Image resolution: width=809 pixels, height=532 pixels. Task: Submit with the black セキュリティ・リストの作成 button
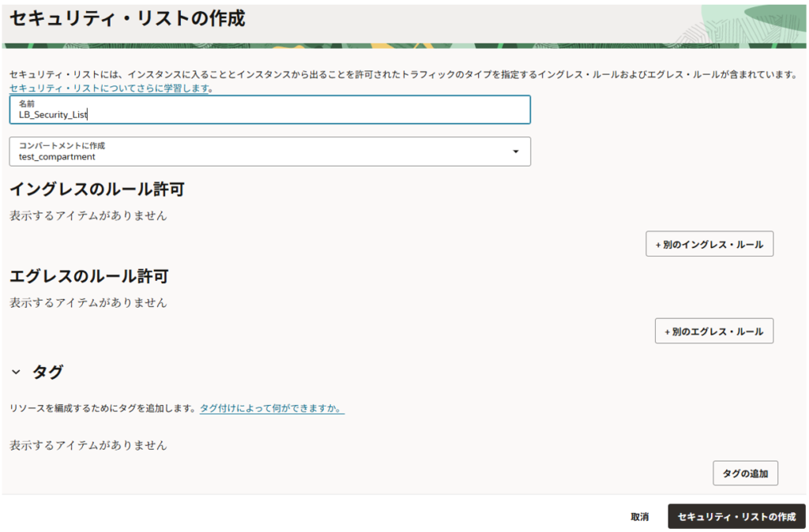point(736,516)
